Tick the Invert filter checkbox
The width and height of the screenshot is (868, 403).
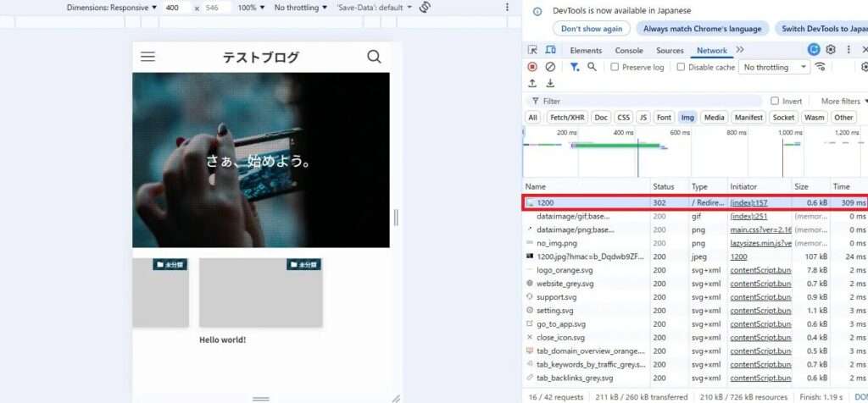[x=774, y=101]
